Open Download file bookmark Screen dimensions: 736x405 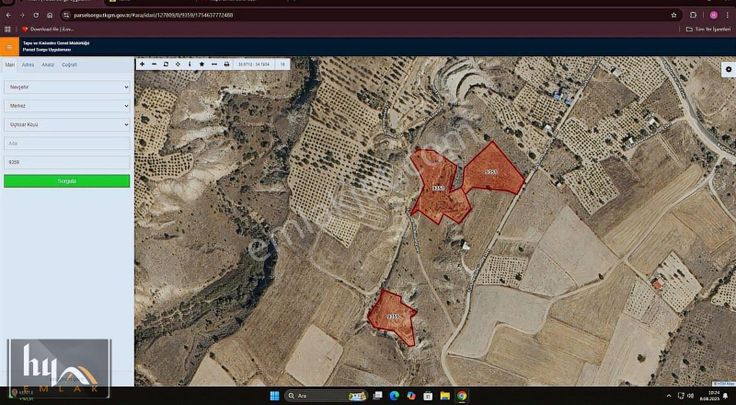point(48,29)
